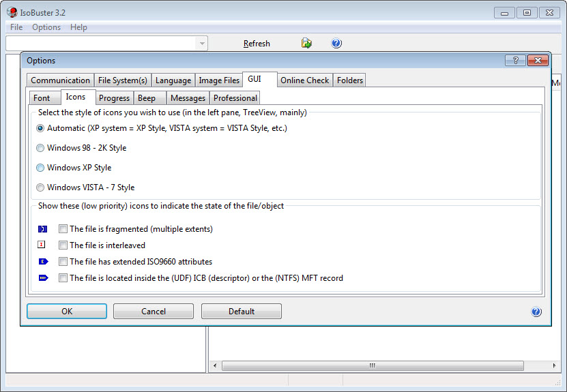Switch to the Communication tab
The width and height of the screenshot is (567, 392).
click(61, 80)
